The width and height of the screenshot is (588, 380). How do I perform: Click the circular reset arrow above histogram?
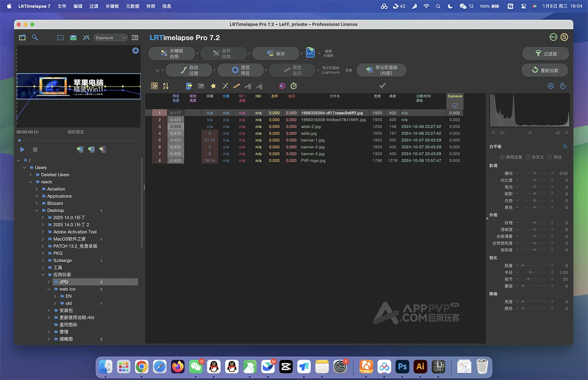coord(563,86)
